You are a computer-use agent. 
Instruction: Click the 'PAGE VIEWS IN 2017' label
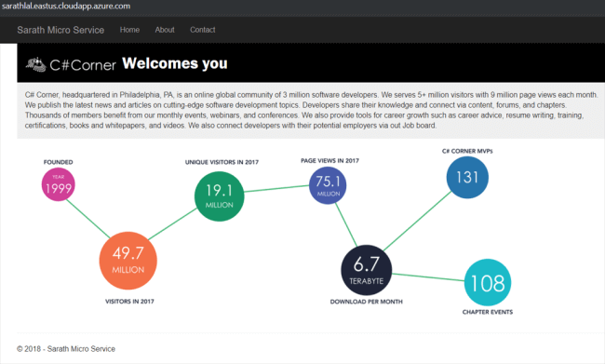329,160
